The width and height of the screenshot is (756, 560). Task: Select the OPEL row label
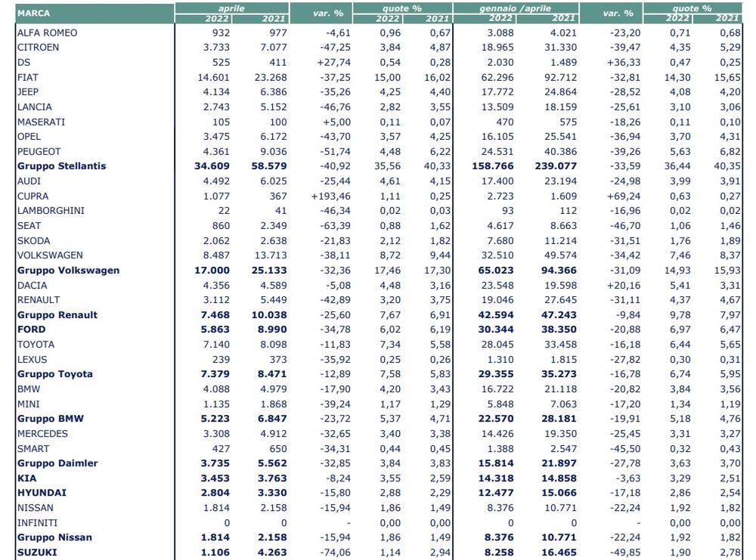(29, 136)
